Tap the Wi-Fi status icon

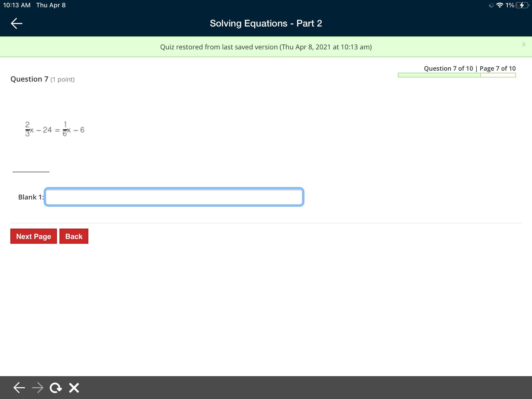pyautogui.click(x=500, y=5)
